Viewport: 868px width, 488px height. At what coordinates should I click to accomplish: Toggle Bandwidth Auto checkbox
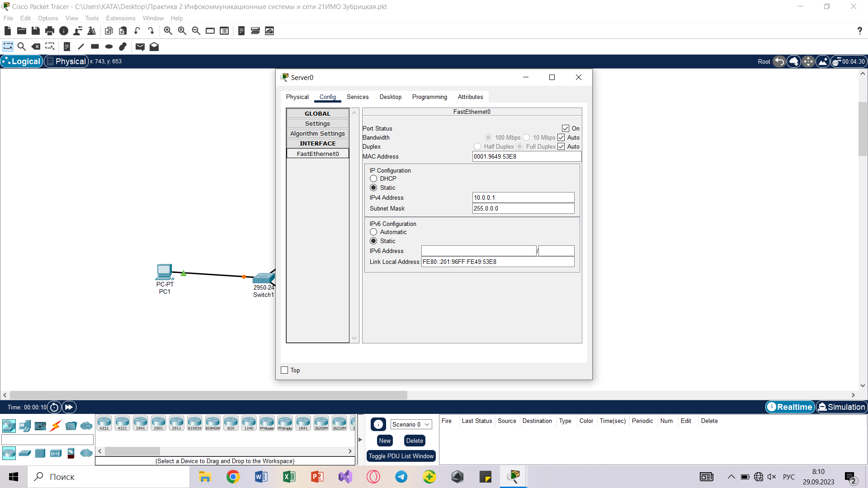pyautogui.click(x=561, y=137)
